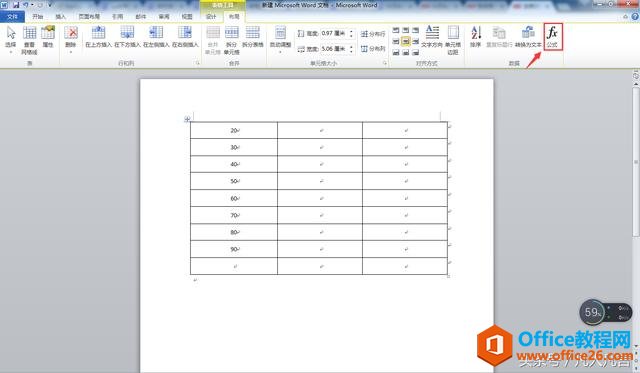Click the vertical scrollbar thumb
The width and height of the screenshot is (640, 373).
(x=636, y=161)
